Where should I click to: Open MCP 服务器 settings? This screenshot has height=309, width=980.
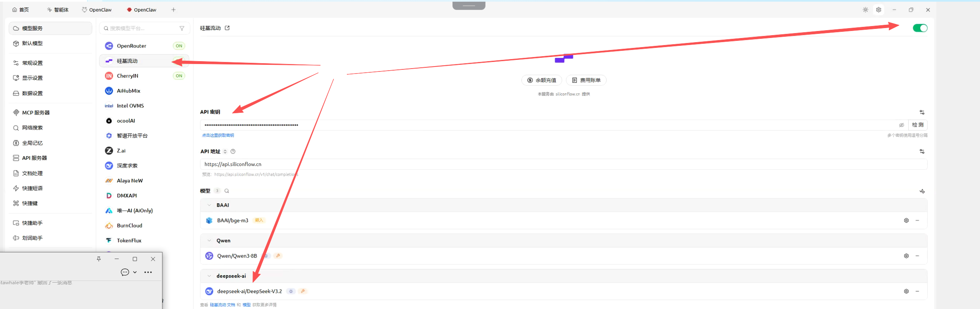coord(50,113)
